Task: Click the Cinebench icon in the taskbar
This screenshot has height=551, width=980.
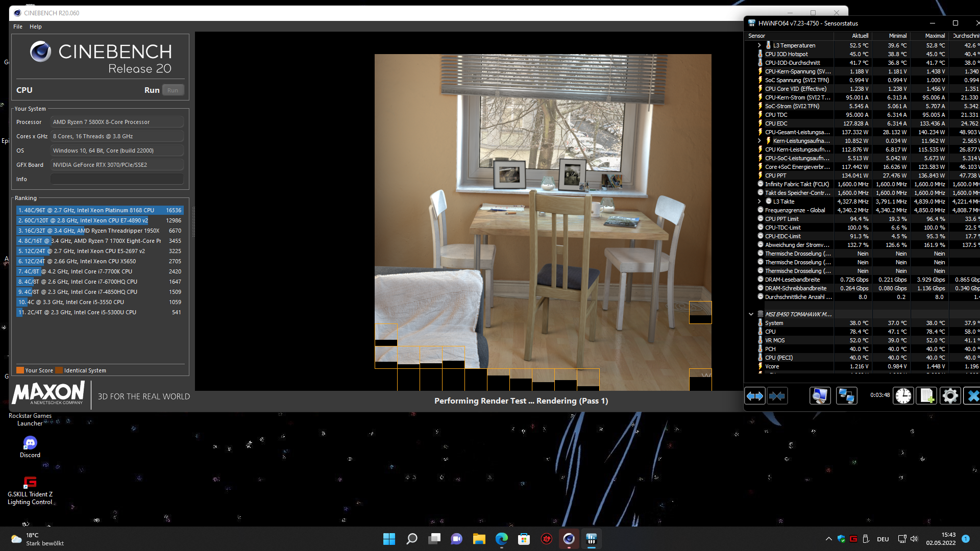Action: click(569, 539)
